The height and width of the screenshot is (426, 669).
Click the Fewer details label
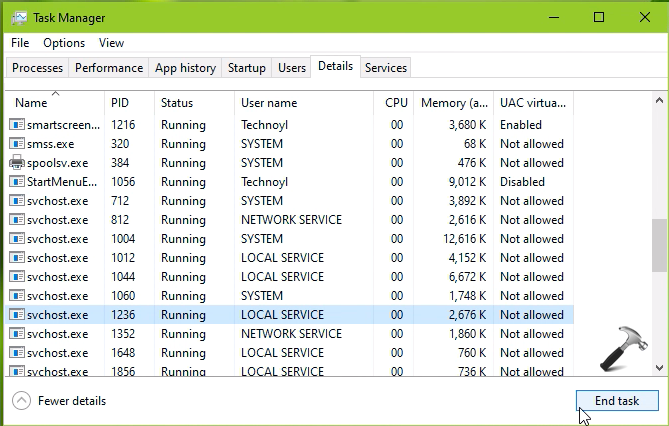tap(72, 401)
